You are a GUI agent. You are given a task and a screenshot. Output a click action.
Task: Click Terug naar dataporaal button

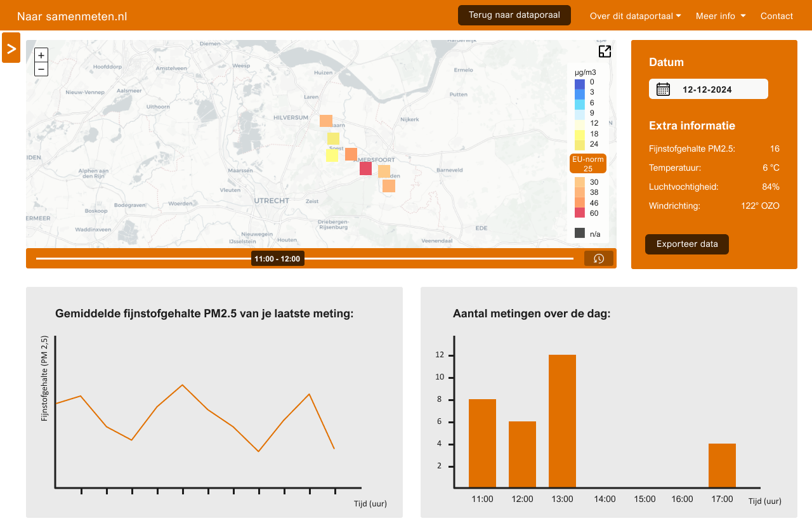pyautogui.click(x=514, y=15)
